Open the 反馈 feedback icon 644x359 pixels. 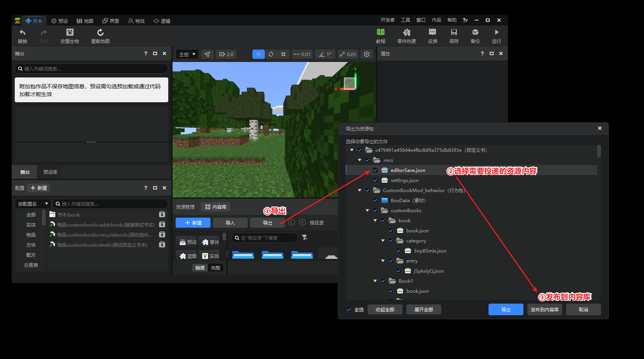click(x=433, y=32)
